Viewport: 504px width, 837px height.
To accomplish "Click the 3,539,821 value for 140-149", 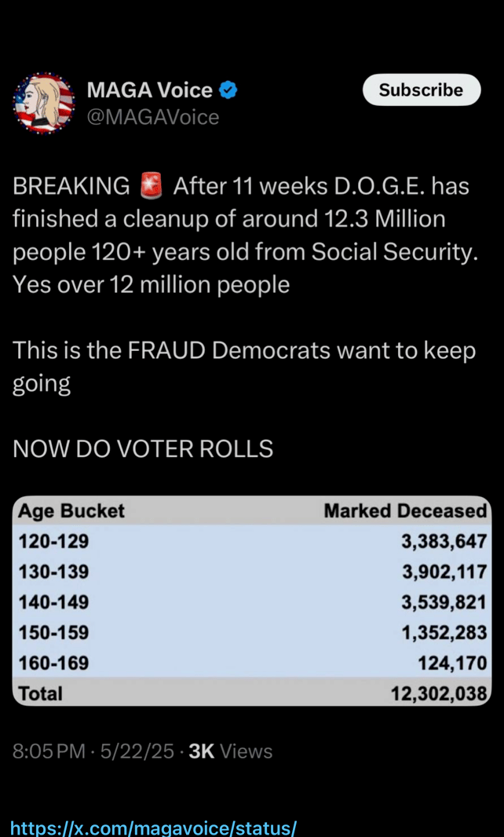I will (444, 602).
